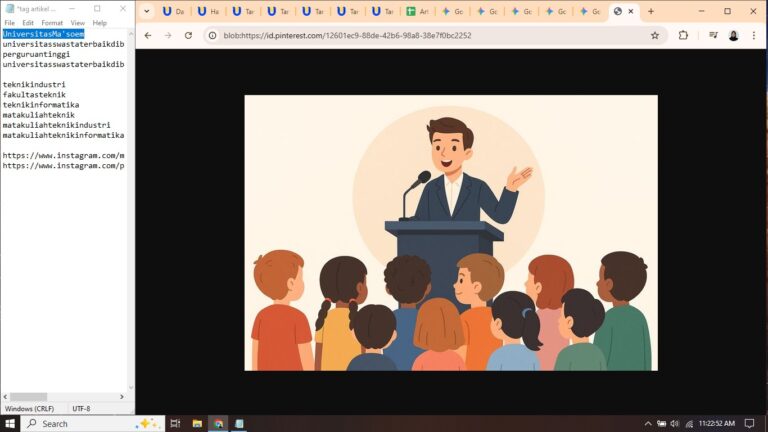The image size is (768, 432).
Task: Open the Windows notification center
Action: [749, 424]
